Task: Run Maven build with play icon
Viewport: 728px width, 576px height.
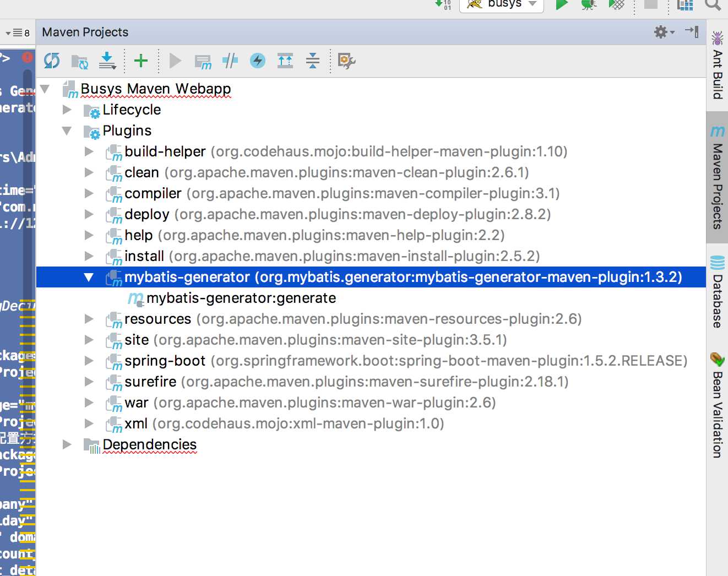Action: 175,61
